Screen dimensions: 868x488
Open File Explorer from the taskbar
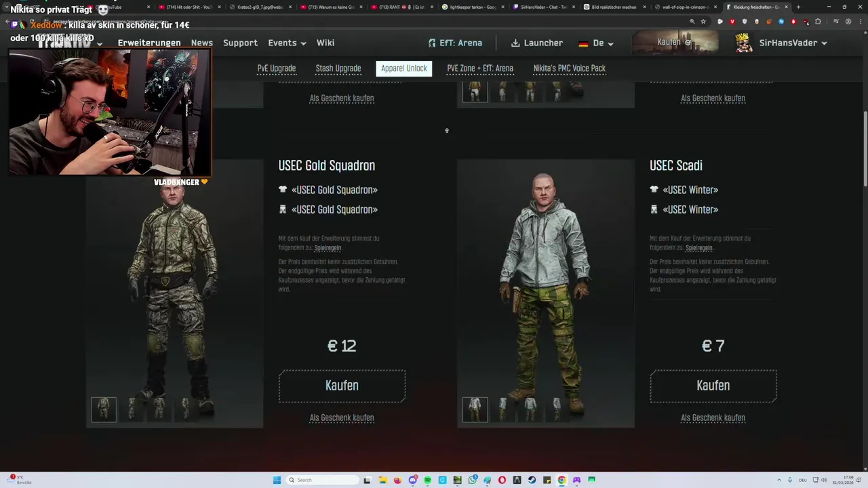tap(382, 480)
